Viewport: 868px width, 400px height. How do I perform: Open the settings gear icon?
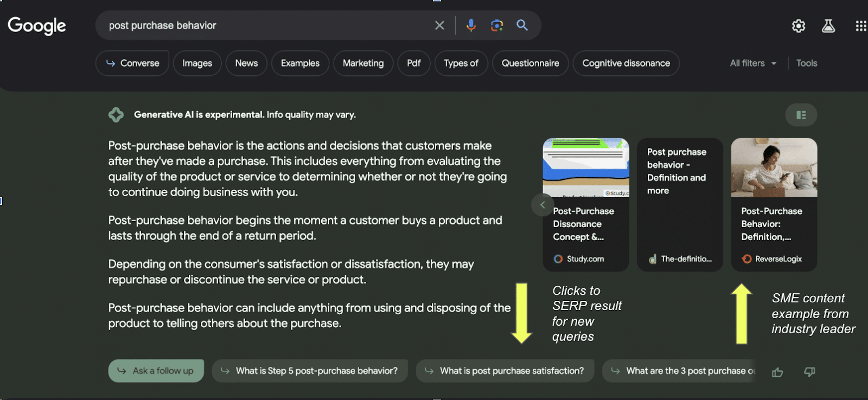(798, 26)
